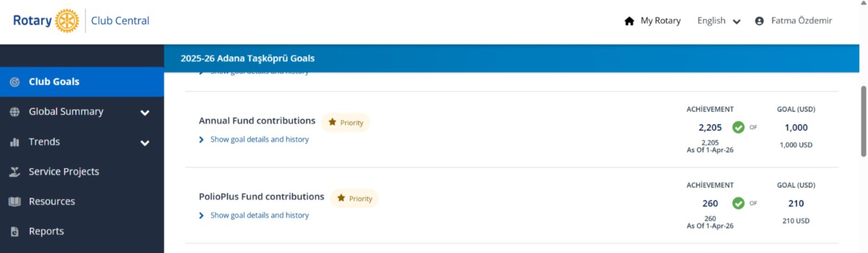Show PolioPlus goal details and history

(259, 215)
